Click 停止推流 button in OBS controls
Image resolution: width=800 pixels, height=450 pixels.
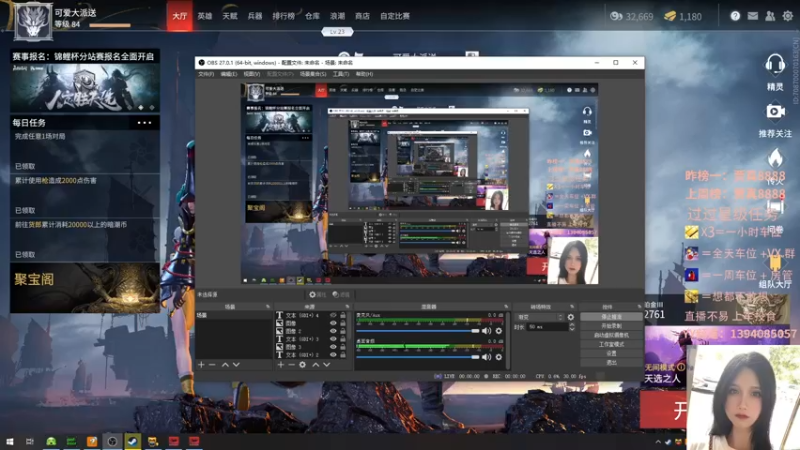tap(611, 317)
